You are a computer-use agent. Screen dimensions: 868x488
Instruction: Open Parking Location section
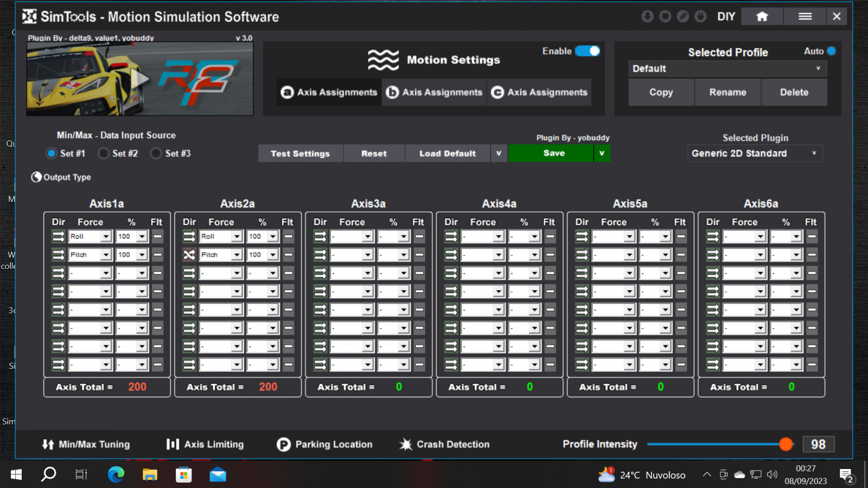pyautogui.click(x=324, y=445)
